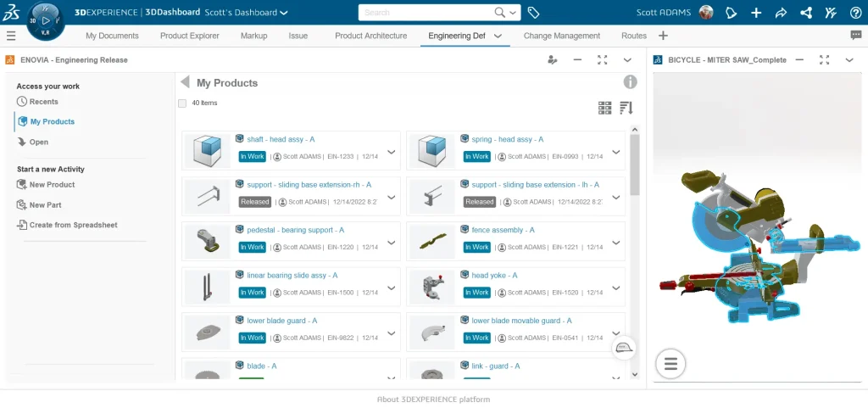Click the sort order icon
The width and height of the screenshot is (868, 408).
626,108
